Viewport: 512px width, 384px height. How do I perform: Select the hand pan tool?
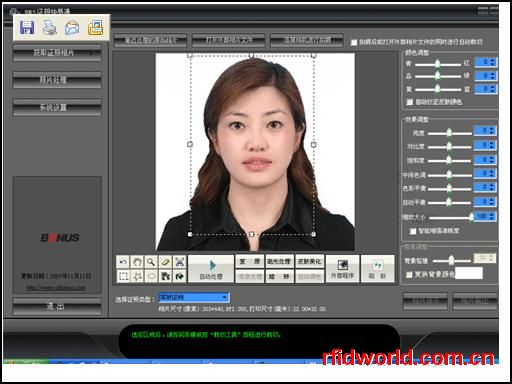pos(137,262)
